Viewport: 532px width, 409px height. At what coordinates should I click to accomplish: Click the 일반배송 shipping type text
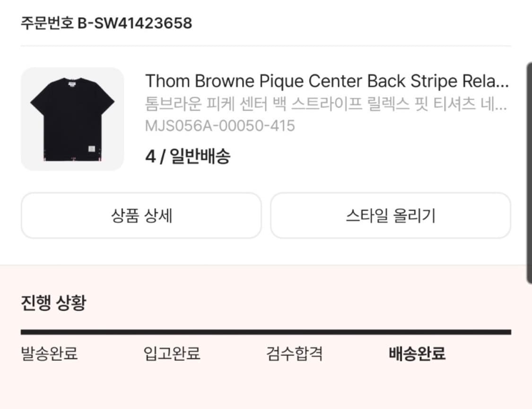[x=200, y=157]
